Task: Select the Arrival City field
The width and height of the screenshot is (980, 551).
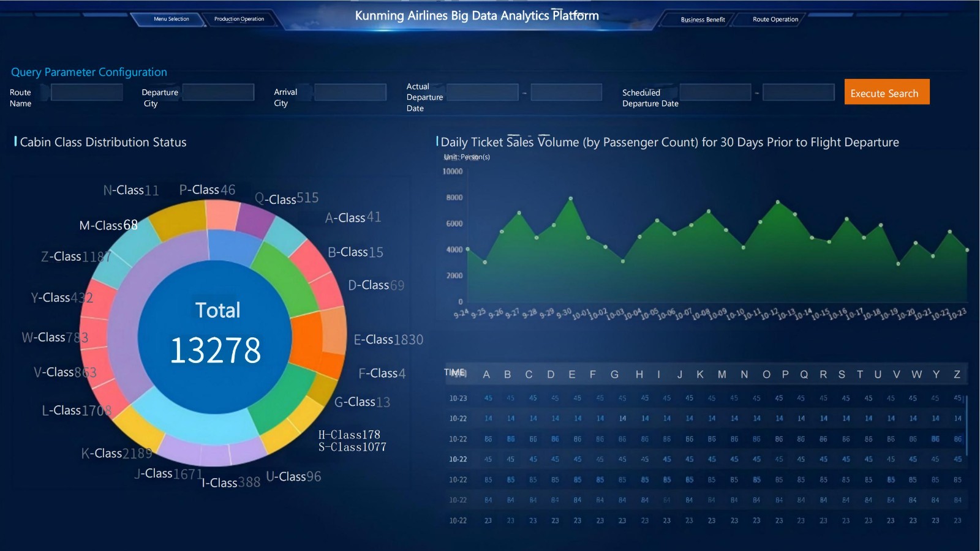Action: click(x=350, y=92)
